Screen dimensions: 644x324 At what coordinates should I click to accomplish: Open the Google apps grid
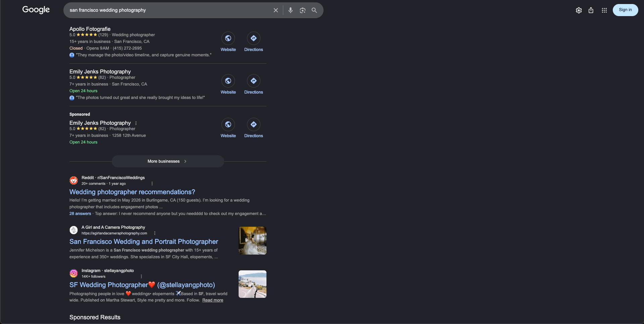tap(604, 10)
